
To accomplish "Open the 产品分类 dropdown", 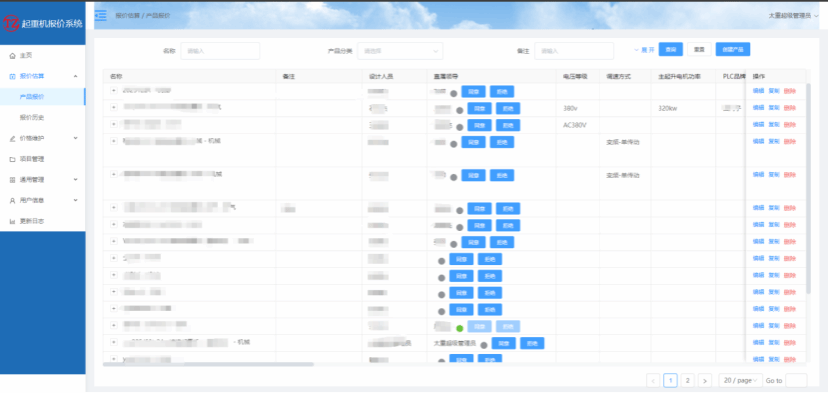I will [x=400, y=51].
